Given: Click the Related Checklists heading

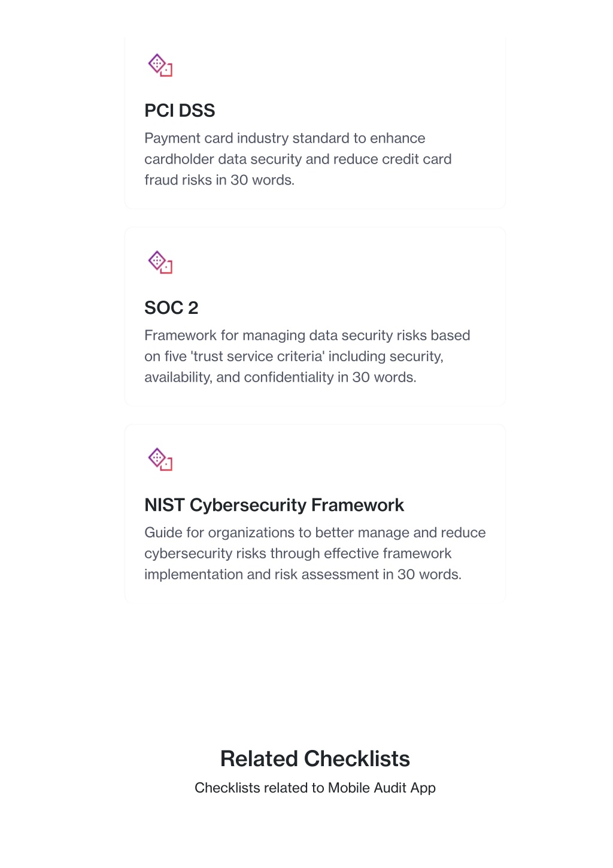Looking at the screenshot, I should (315, 759).
